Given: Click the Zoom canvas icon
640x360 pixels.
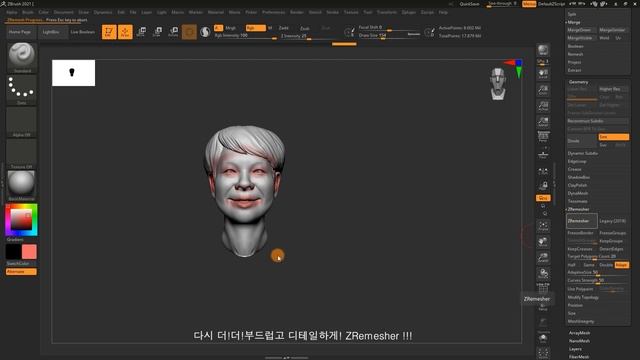Looking at the screenshot, I should pyautogui.click(x=543, y=89).
